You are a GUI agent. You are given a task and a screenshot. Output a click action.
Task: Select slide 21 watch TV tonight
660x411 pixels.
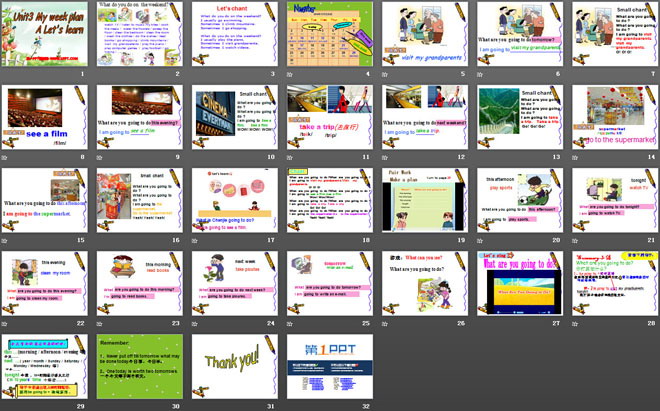615,200
